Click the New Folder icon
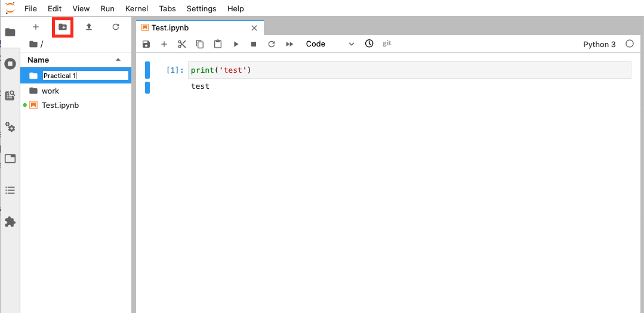644x313 pixels. point(63,27)
